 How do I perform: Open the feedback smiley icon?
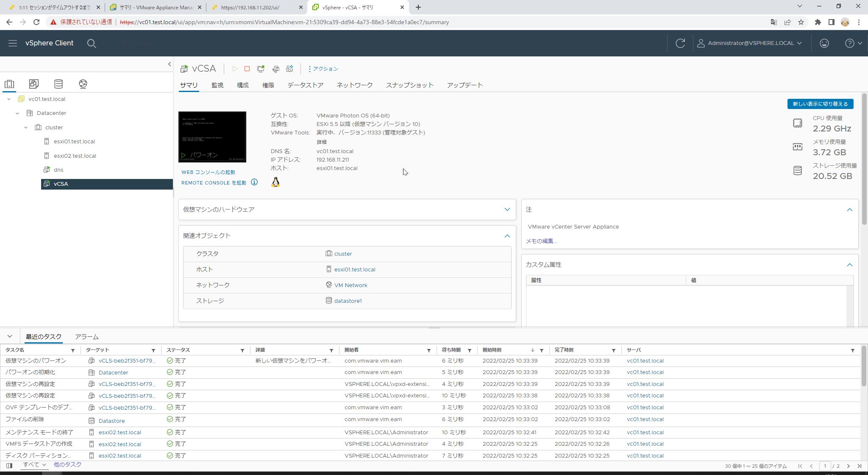click(824, 43)
